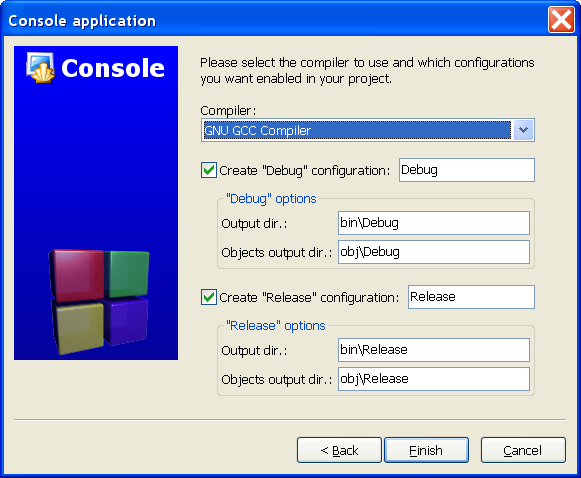Click the Console wizard icon in banner

point(41,67)
